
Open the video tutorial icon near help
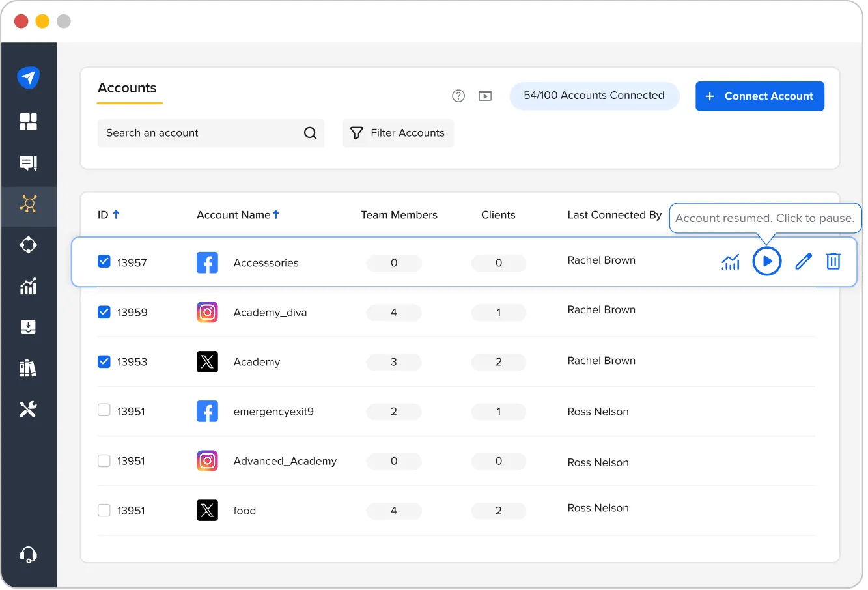484,95
